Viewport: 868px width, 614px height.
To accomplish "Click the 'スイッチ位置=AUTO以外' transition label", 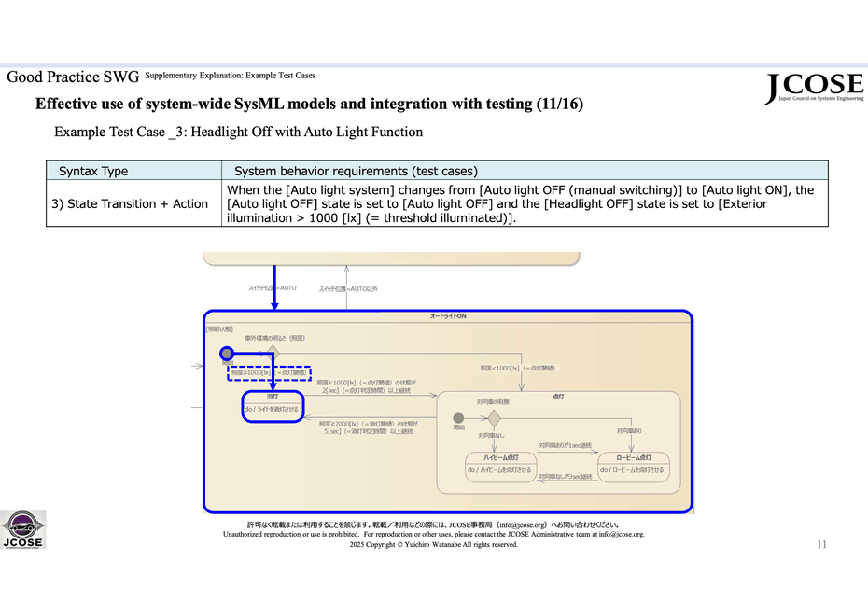I will tap(348, 289).
